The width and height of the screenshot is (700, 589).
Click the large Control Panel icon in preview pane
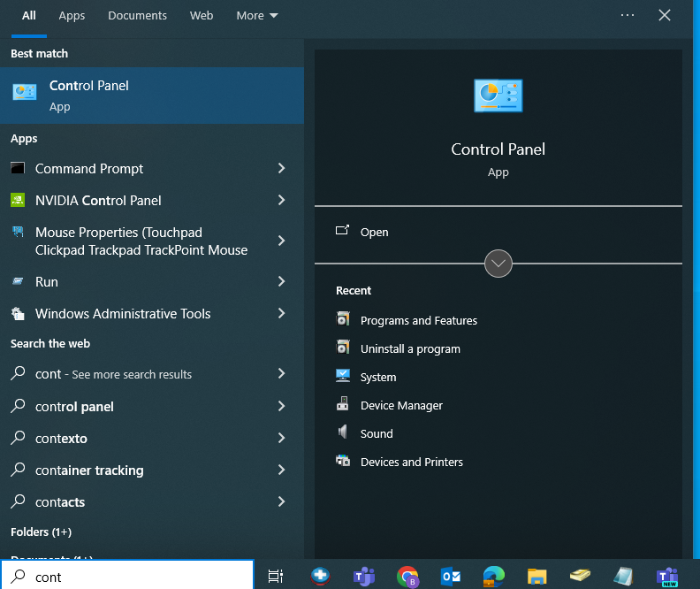pyautogui.click(x=498, y=96)
